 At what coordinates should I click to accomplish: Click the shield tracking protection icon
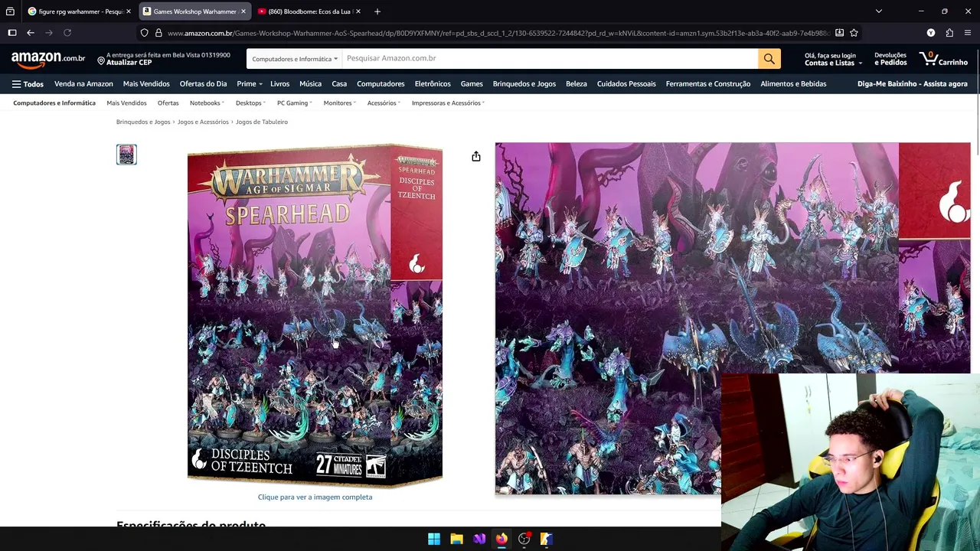click(145, 33)
